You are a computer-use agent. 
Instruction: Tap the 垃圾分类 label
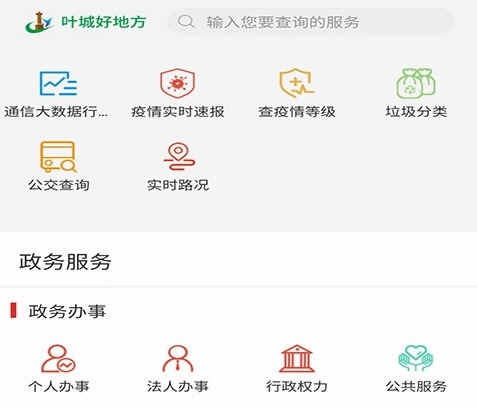pos(416,112)
